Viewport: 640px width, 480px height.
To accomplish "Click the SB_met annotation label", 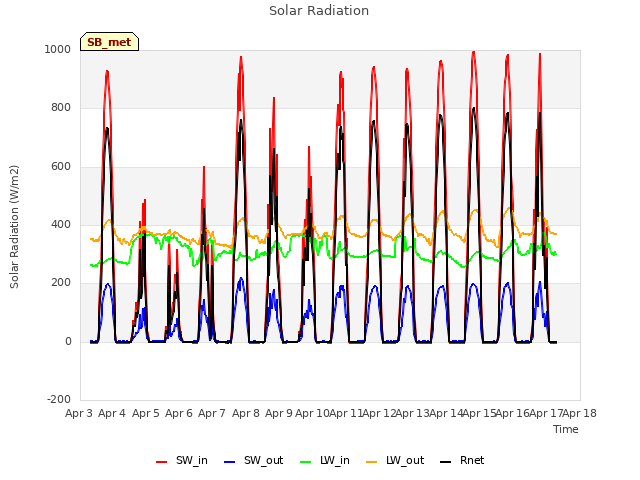I will click(x=109, y=42).
